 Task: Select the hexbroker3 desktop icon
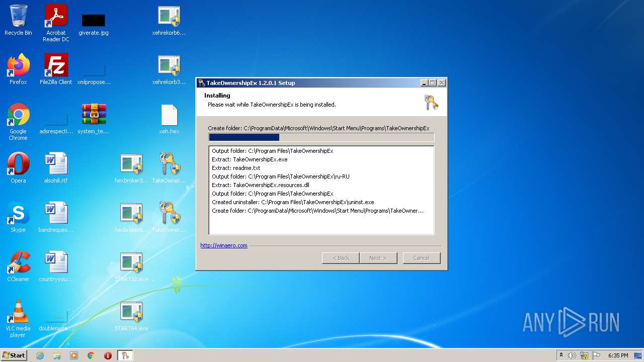point(131,168)
